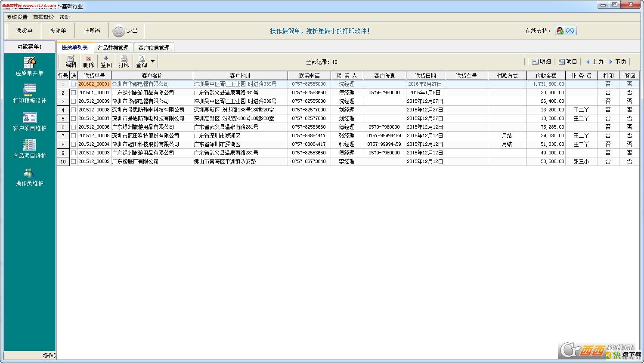Check the box for row 201512_00007
The image size is (644, 363).
click(73, 119)
